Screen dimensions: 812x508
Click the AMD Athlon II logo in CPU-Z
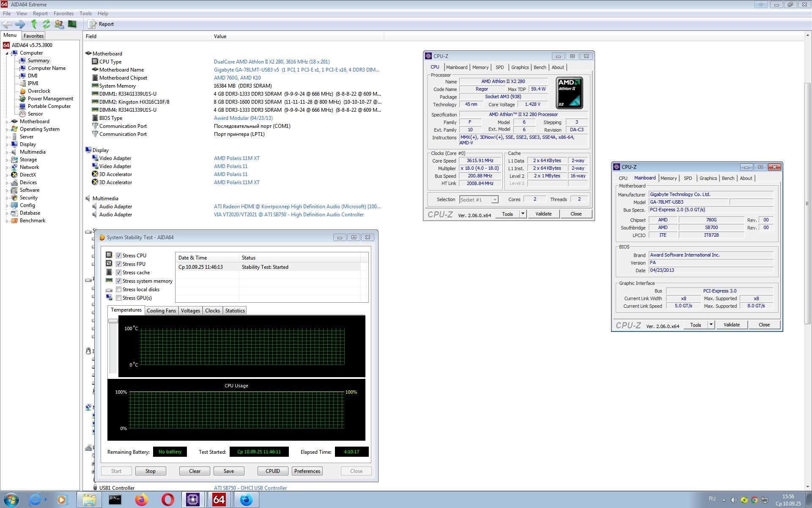coord(570,93)
